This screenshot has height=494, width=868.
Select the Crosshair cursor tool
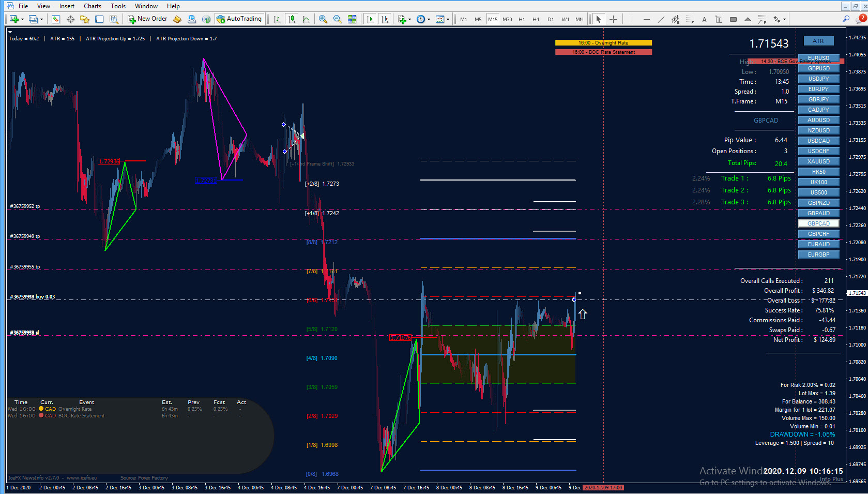click(613, 19)
